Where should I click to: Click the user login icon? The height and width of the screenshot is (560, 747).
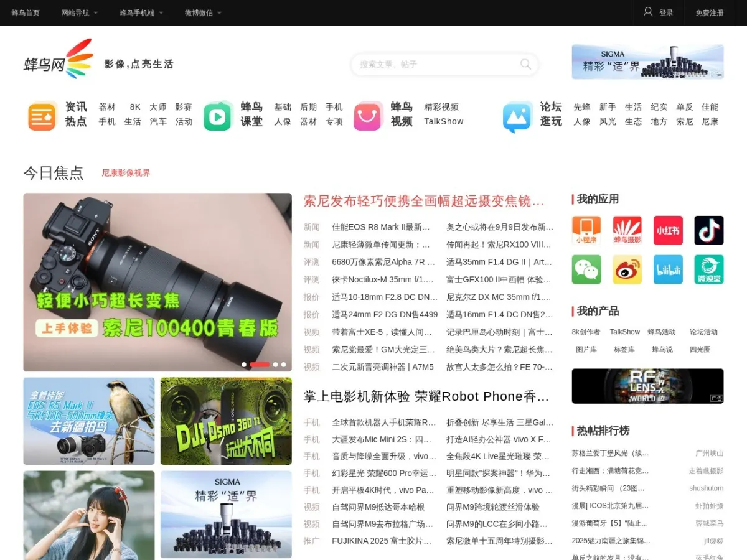648,12
